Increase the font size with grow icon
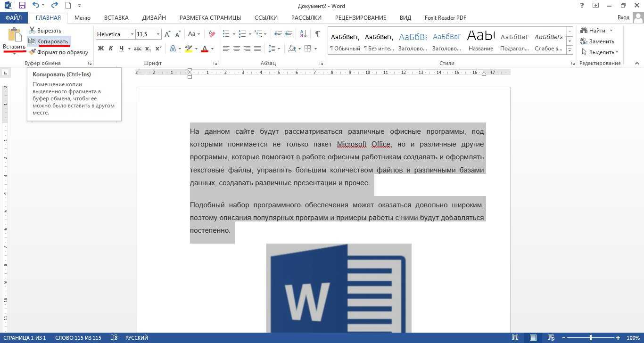Viewport: 644px width, 343px height. [x=168, y=34]
